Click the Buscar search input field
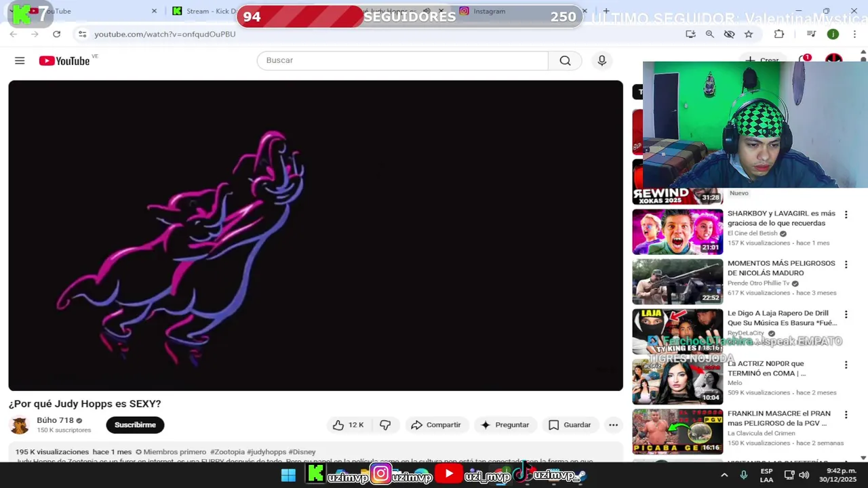Screen dimensions: 868x488 coord(402,60)
